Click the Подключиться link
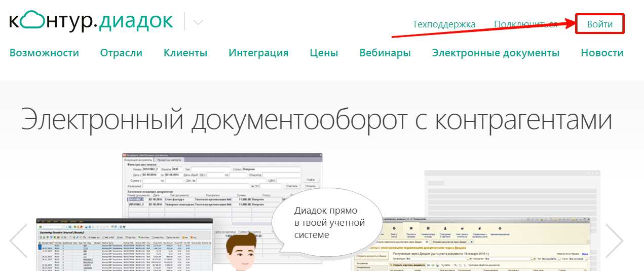This screenshot has height=271, width=644. click(525, 24)
